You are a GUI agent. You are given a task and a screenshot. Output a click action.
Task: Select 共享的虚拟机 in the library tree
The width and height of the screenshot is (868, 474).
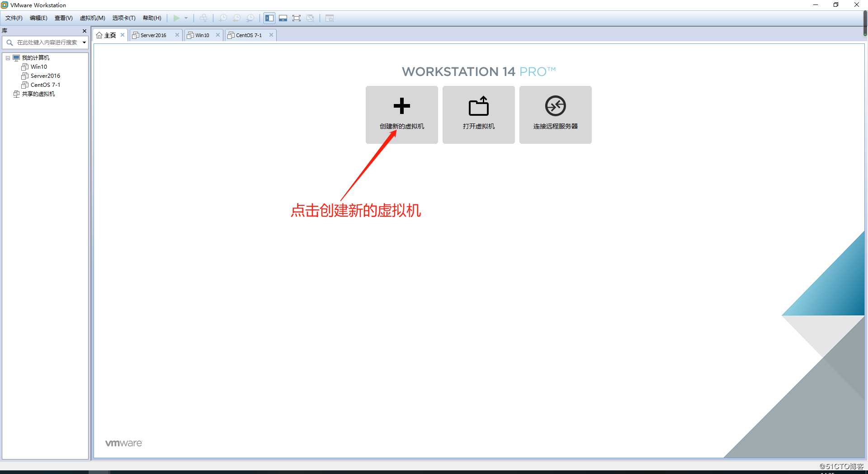pyautogui.click(x=38, y=94)
